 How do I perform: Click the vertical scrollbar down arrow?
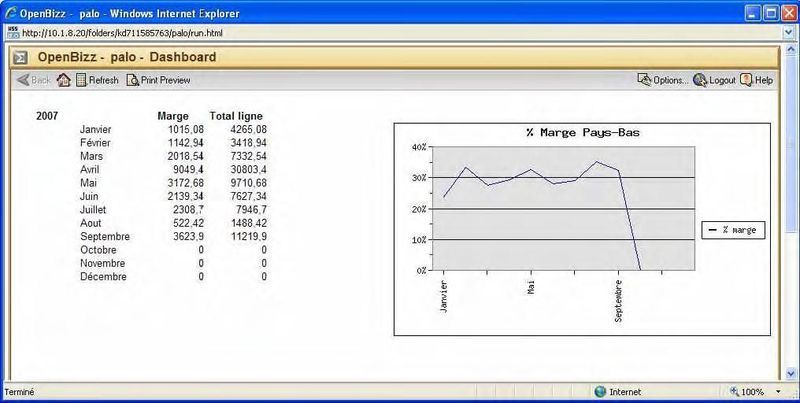coord(791,374)
